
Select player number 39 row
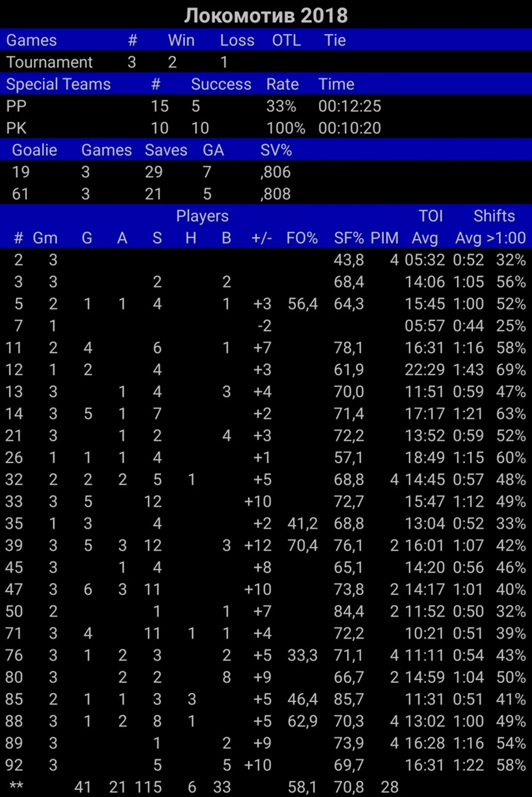(266, 545)
